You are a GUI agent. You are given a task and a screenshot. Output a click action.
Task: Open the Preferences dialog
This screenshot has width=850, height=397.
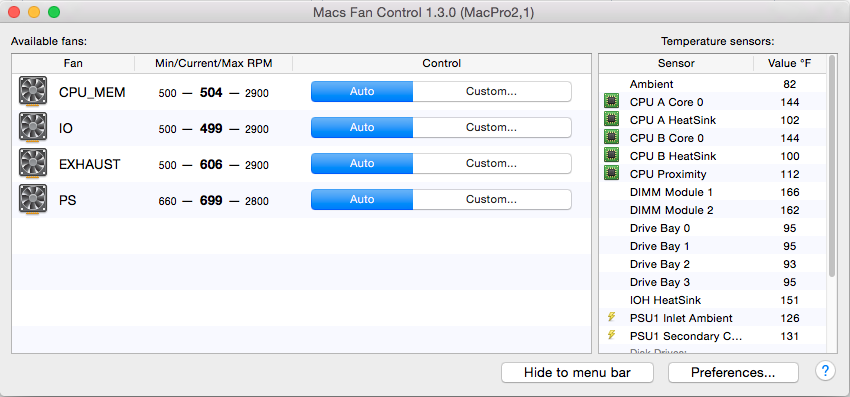point(733,373)
